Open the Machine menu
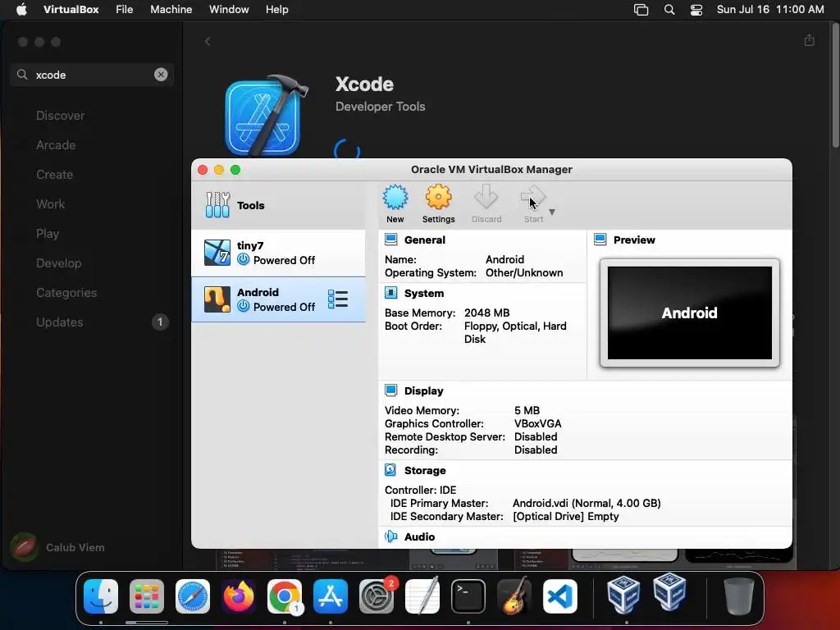The image size is (840, 630). [x=171, y=10]
